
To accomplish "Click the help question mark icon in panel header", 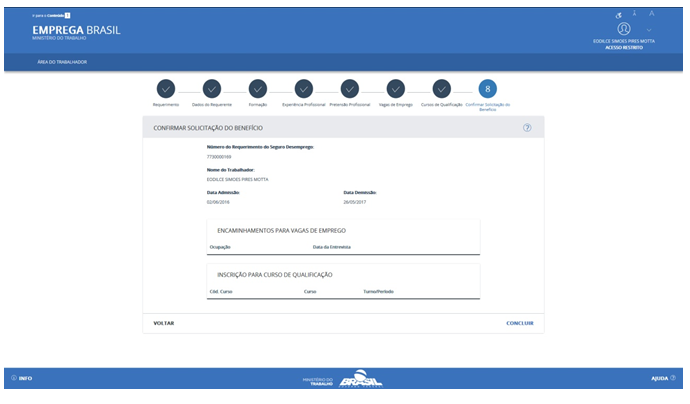I will click(527, 128).
